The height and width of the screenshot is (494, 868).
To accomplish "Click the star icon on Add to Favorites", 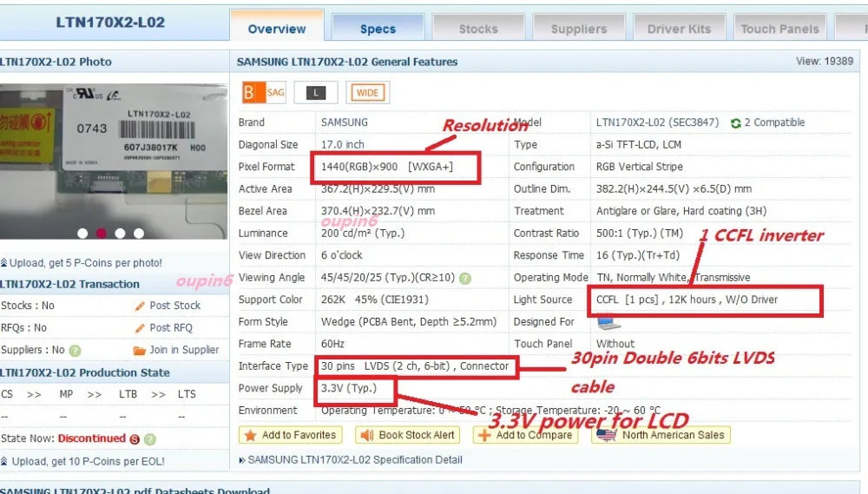I will pos(250,435).
